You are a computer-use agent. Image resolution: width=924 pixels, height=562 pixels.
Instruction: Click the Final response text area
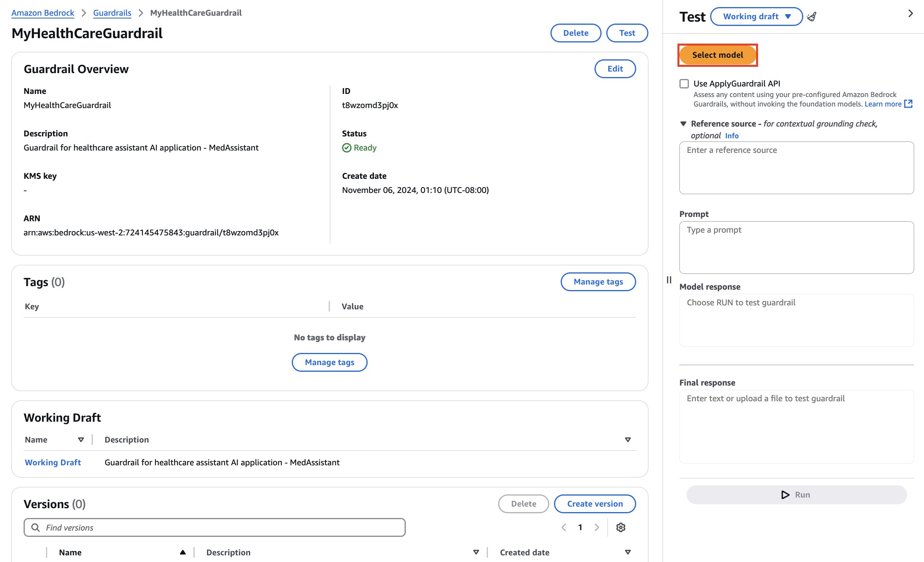coord(797,427)
